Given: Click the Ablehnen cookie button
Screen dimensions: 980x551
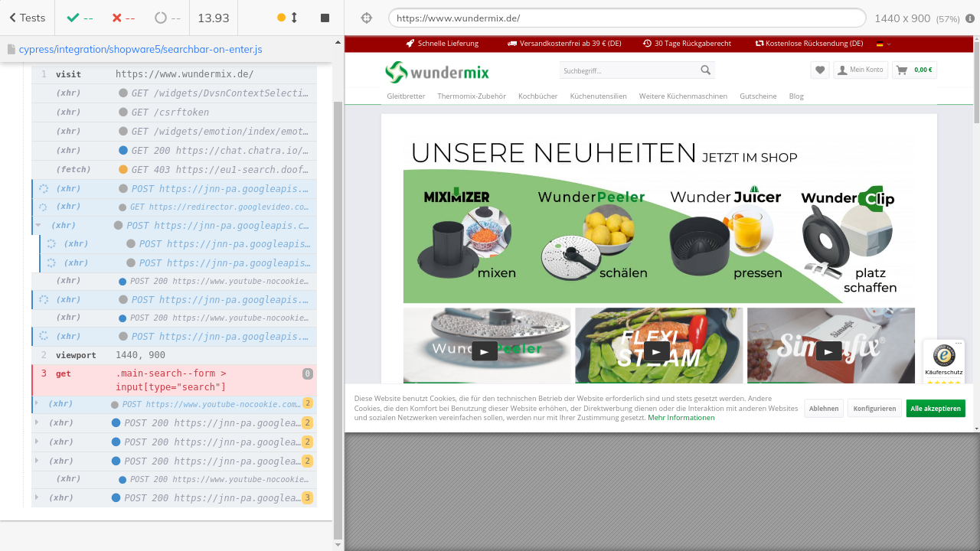Looking at the screenshot, I should [823, 409].
